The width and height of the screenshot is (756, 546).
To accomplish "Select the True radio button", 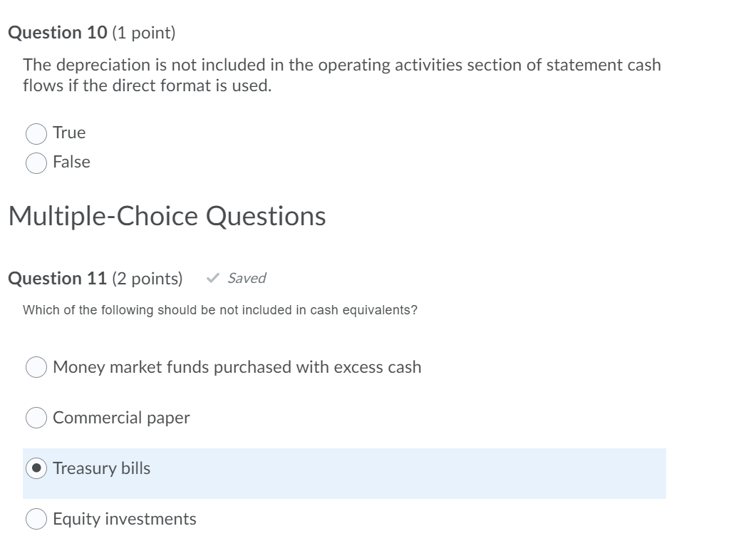I will (36, 133).
